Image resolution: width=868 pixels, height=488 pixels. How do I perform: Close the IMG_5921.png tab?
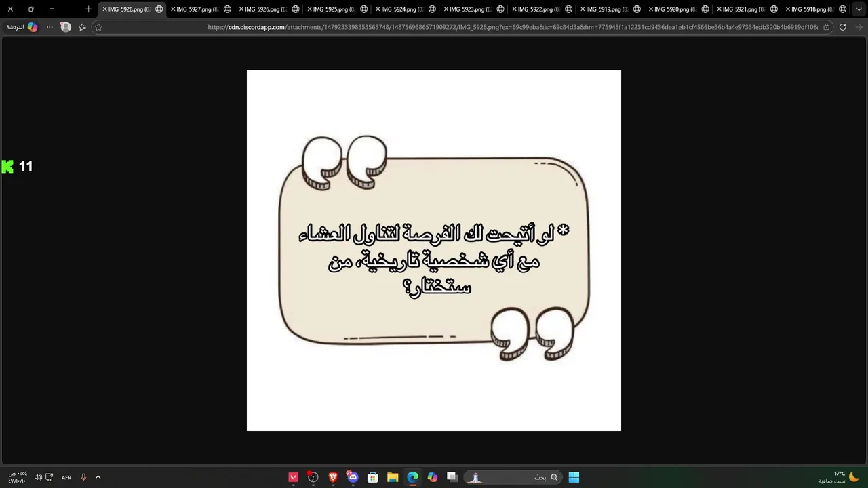[719, 9]
